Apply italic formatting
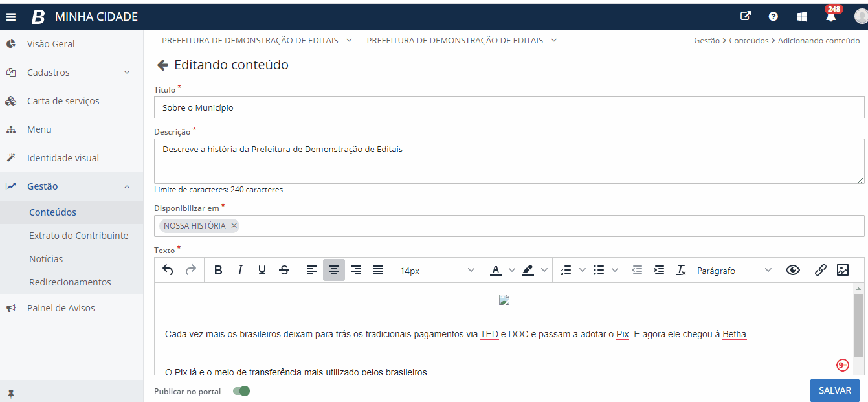The width and height of the screenshot is (868, 402). click(240, 270)
